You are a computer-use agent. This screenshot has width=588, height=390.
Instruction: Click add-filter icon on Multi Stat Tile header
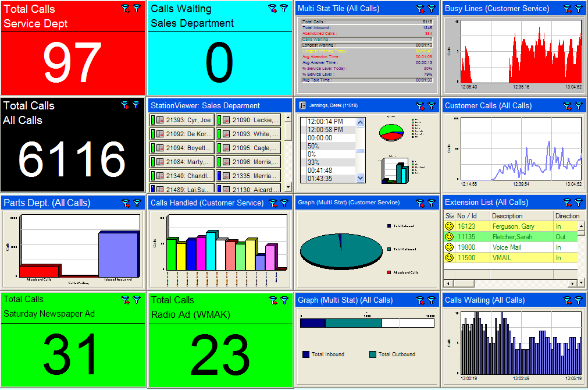click(420, 9)
